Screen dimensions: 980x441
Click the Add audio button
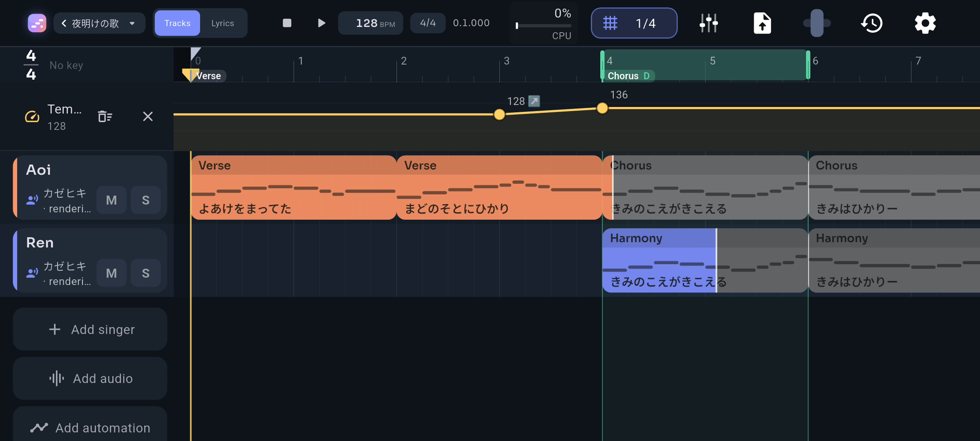[90, 379]
